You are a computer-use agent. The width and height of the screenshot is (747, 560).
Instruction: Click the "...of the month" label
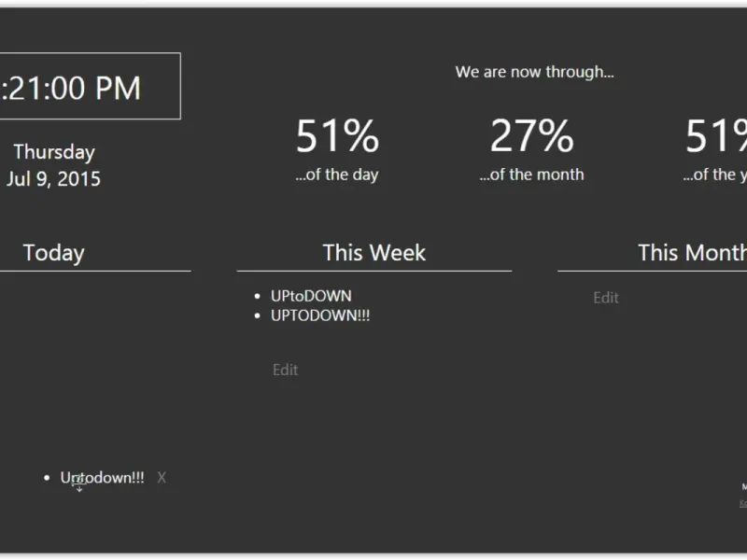tap(531, 175)
